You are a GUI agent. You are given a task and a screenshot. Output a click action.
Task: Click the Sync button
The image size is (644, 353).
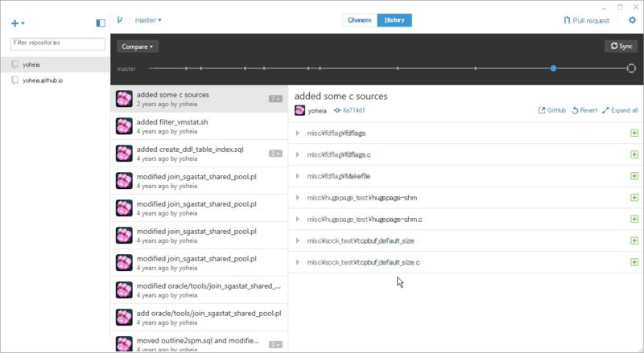(x=621, y=46)
